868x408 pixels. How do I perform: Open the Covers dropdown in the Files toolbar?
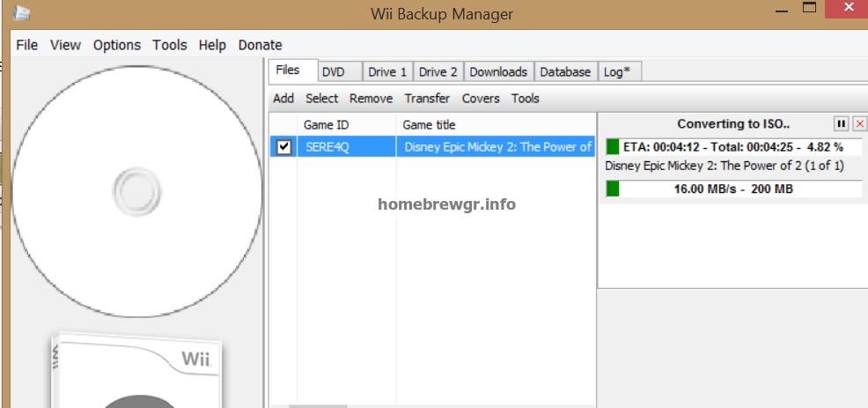pos(481,99)
